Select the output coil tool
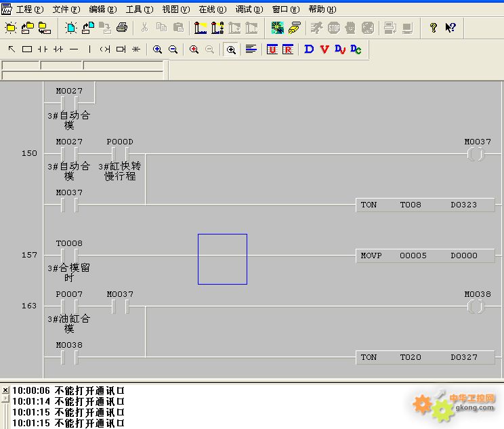This screenshot has height=429, width=504. point(105,49)
